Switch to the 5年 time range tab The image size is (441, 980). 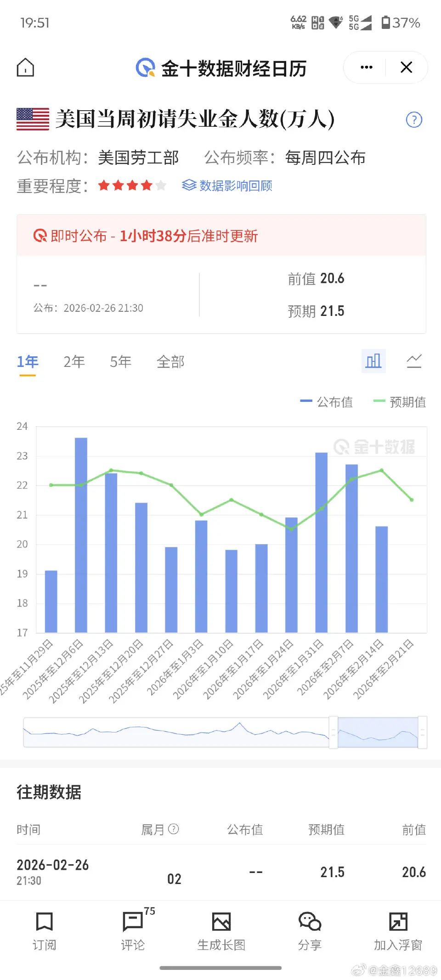(120, 362)
